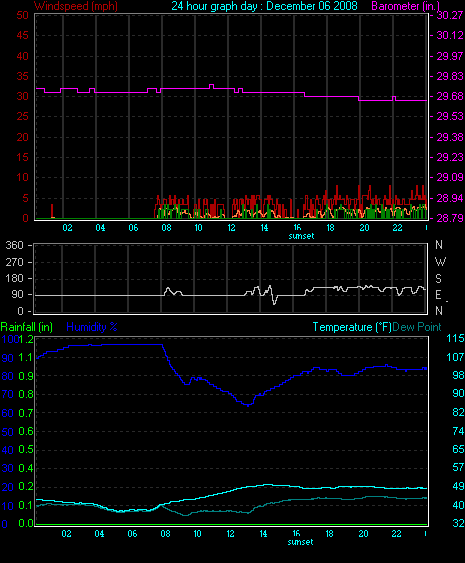Click red windspeed scale value "15"

tap(22, 157)
